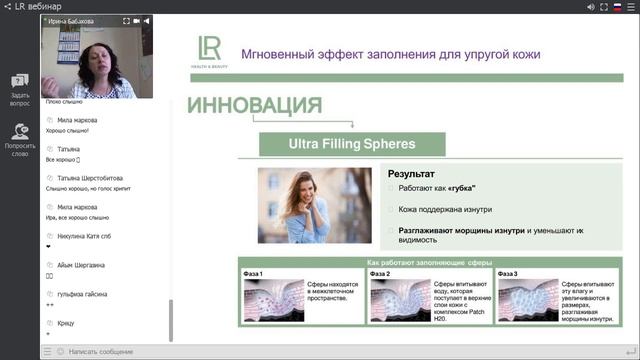Select chat name Никулина Катя спб
The image size is (640, 360).
(84, 236)
